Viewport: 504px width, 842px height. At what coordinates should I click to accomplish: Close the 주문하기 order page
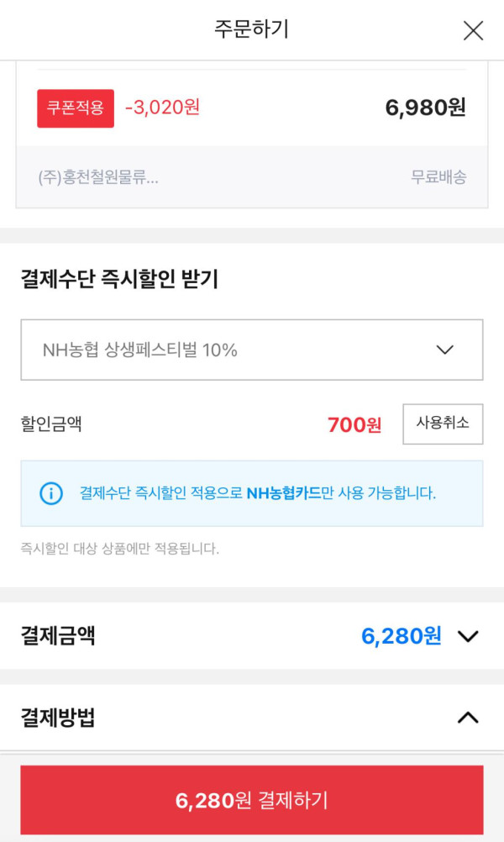pos(473,31)
